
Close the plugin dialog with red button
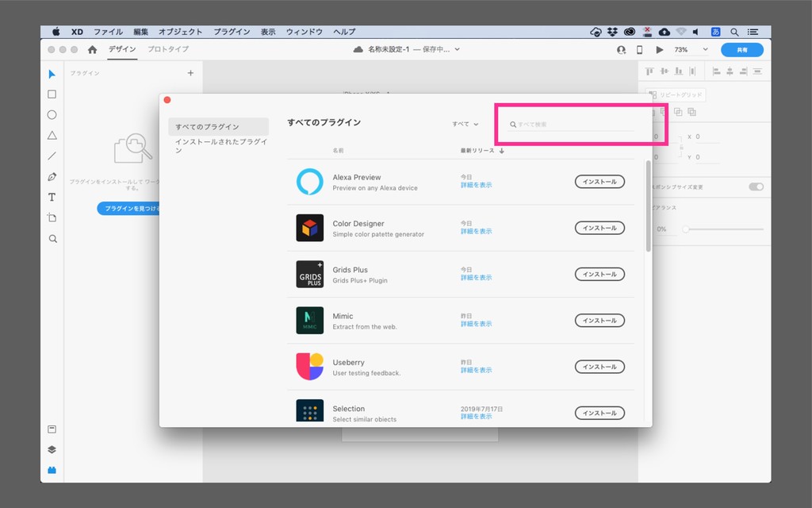(167, 100)
